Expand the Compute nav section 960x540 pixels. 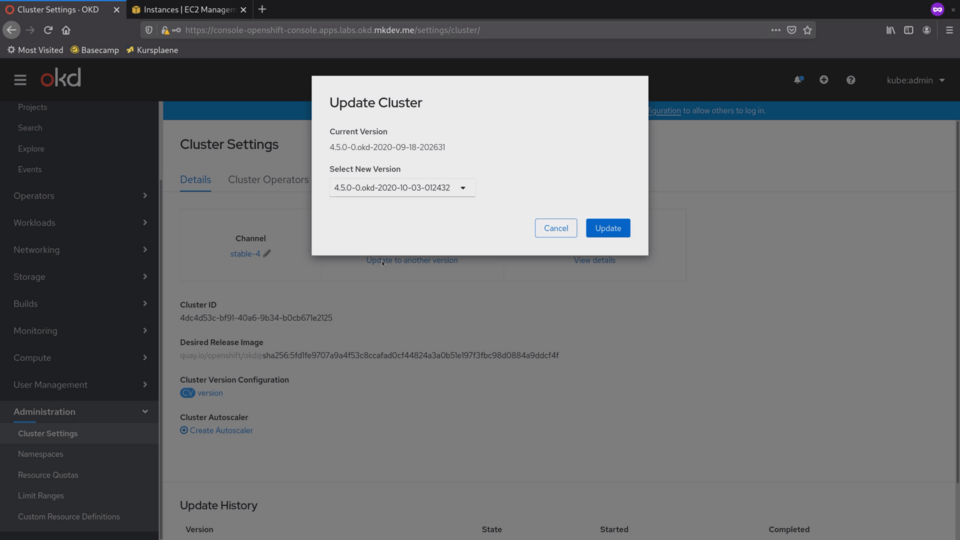[x=80, y=358]
